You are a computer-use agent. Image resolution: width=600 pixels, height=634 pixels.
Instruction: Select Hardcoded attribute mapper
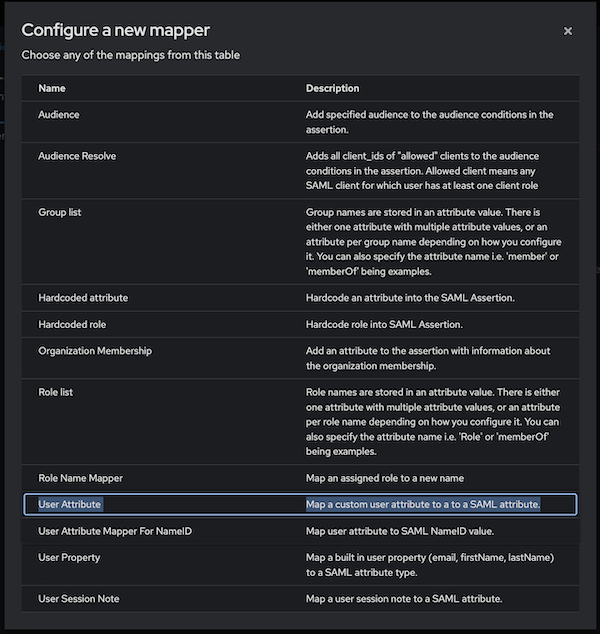pyautogui.click(x=83, y=298)
